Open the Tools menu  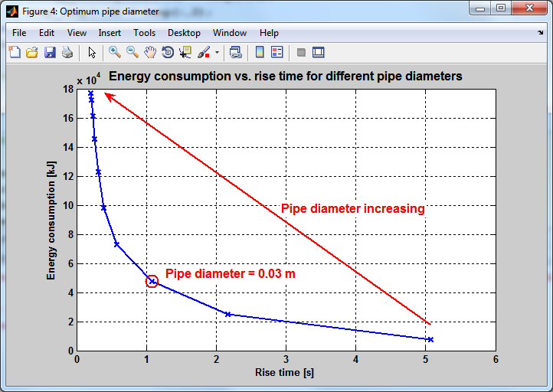144,33
